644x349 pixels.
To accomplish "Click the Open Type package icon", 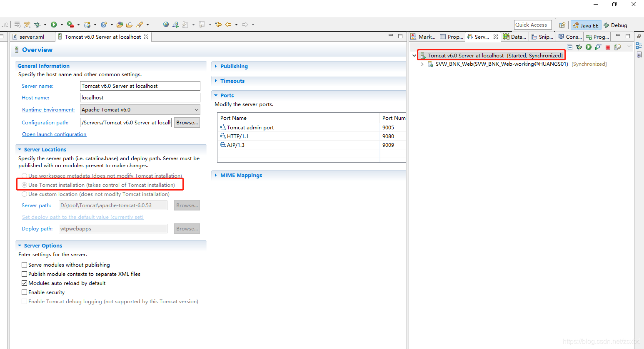I will pos(120,25).
